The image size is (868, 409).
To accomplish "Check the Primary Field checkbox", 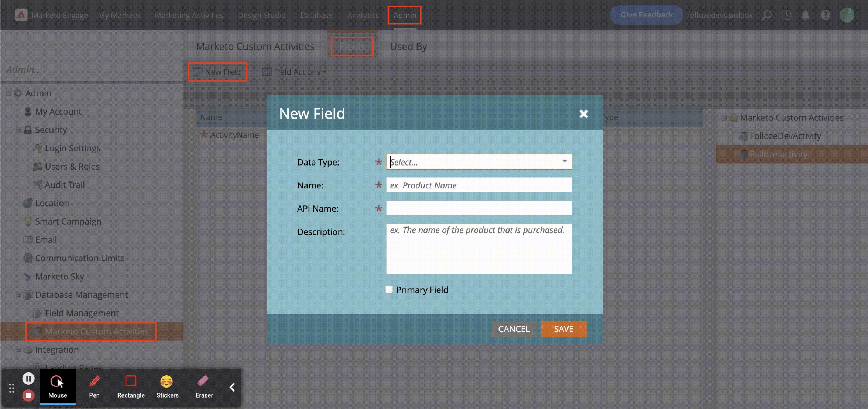I will [x=389, y=290].
